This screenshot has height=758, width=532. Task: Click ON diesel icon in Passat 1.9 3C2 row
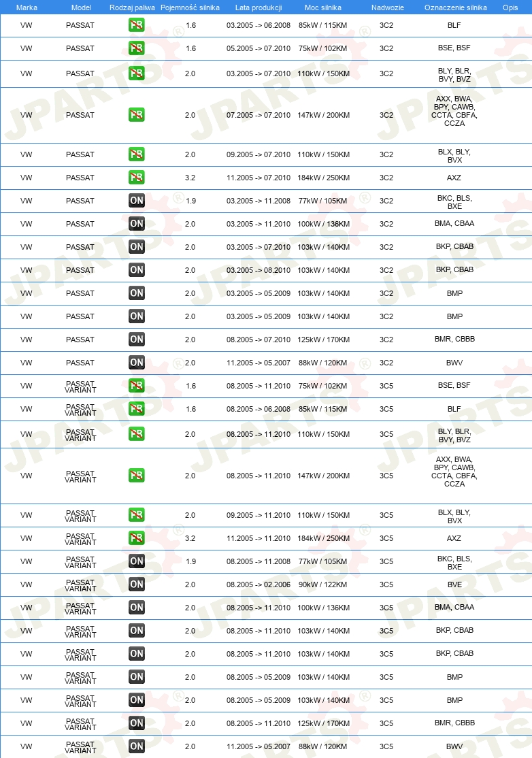pos(137,201)
